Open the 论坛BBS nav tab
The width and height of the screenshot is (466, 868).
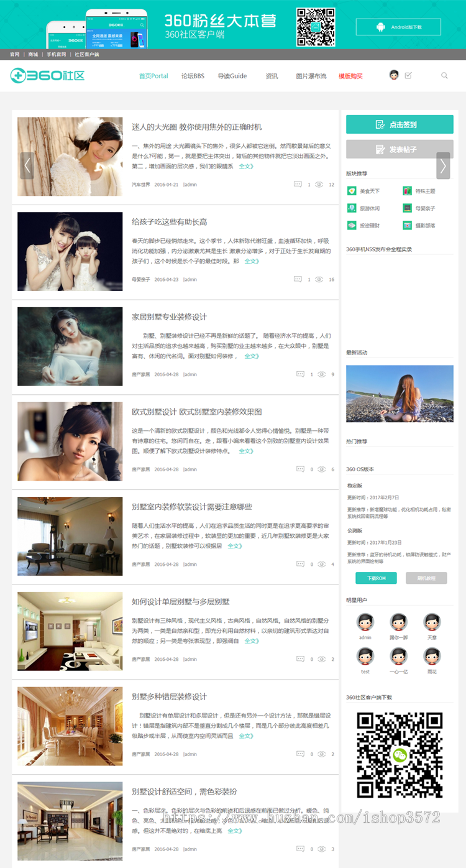193,76
